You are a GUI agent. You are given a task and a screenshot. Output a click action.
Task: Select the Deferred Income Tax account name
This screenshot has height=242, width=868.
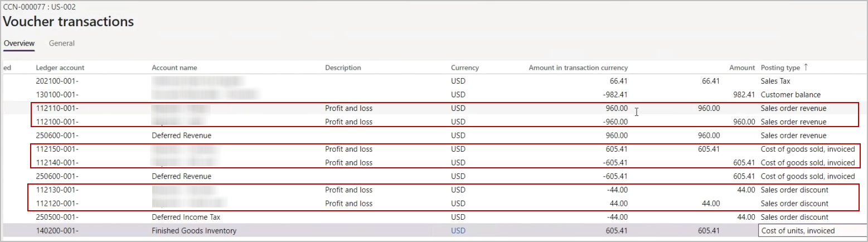[x=189, y=217]
